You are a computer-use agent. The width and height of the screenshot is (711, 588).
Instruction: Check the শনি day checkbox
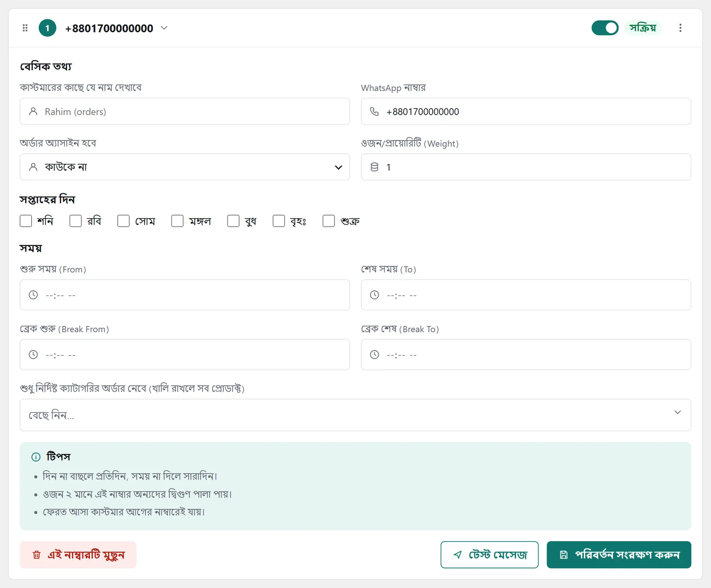(x=26, y=221)
